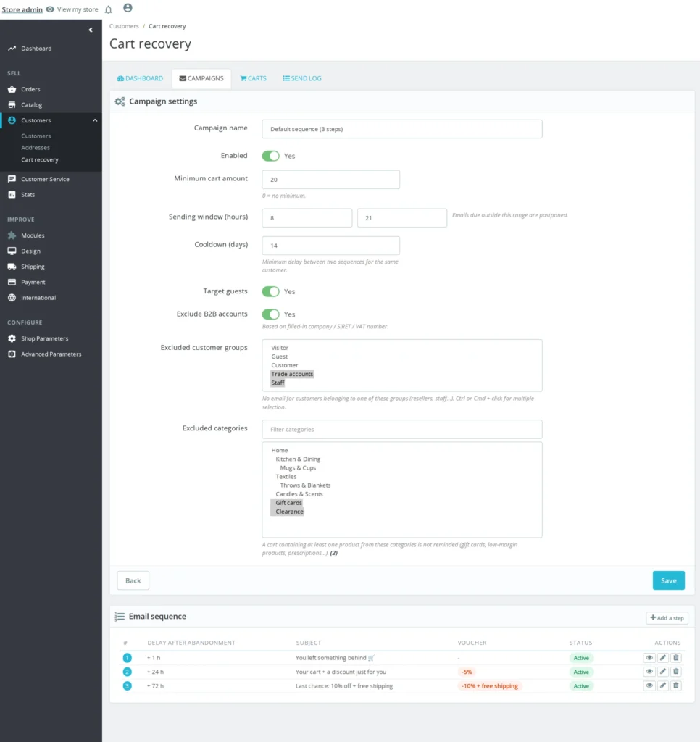Open Shipping in the sidebar

[33, 267]
